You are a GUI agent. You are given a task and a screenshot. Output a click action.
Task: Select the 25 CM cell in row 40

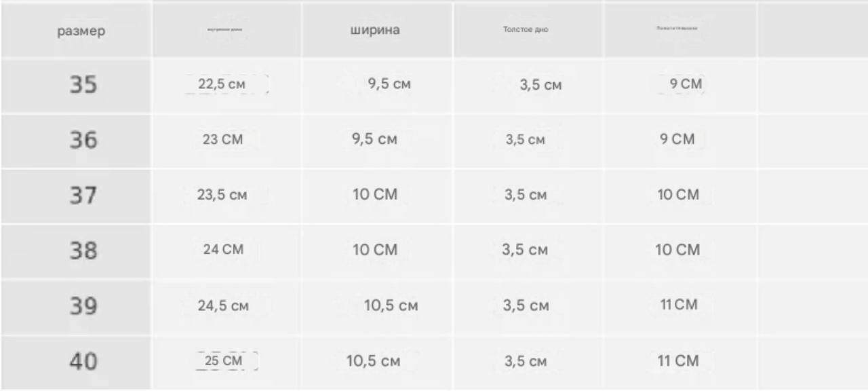(223, 360)
